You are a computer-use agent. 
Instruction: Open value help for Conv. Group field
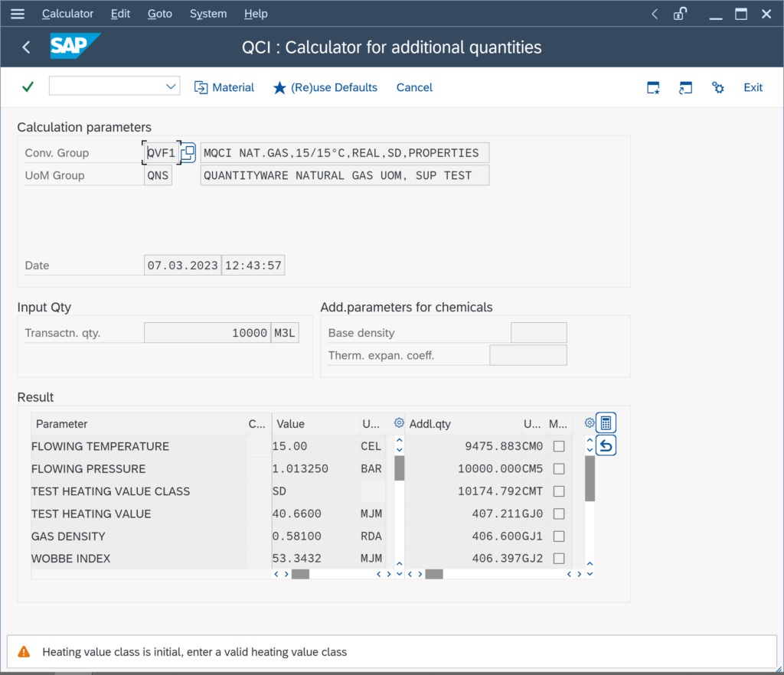tap(188, 153)
